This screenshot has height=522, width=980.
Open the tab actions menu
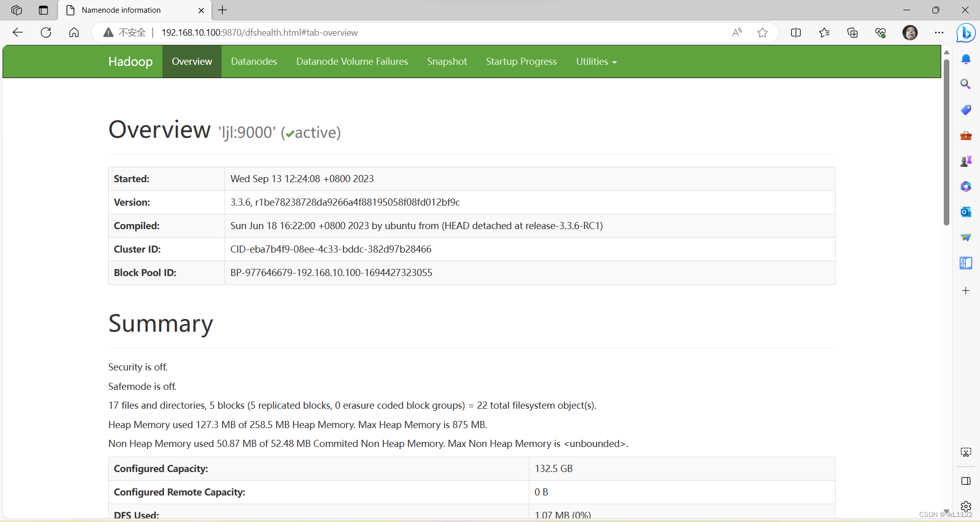[x=43, y=10]
